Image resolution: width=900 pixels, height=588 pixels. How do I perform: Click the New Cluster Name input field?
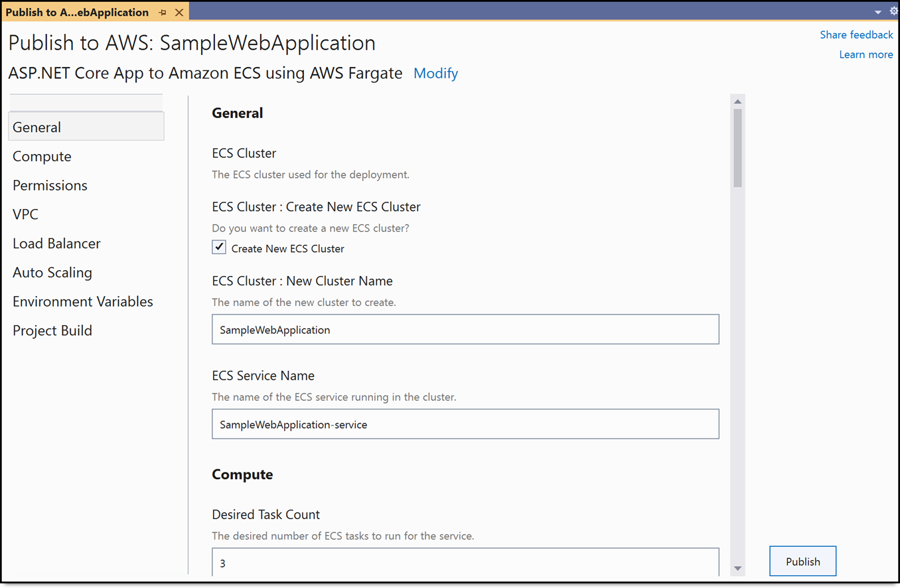click(x=465, y=329)
